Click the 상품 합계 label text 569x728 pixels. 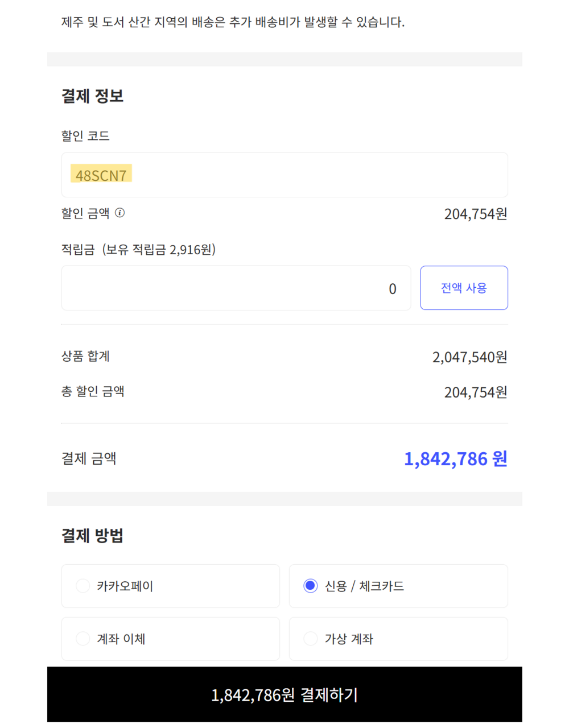[x=85, y=357]
